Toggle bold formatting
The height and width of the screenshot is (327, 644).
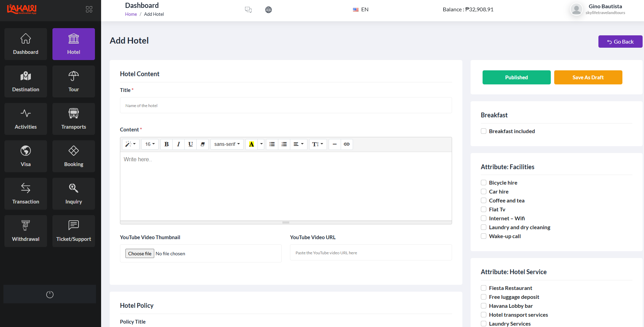[x=167, y=144]
